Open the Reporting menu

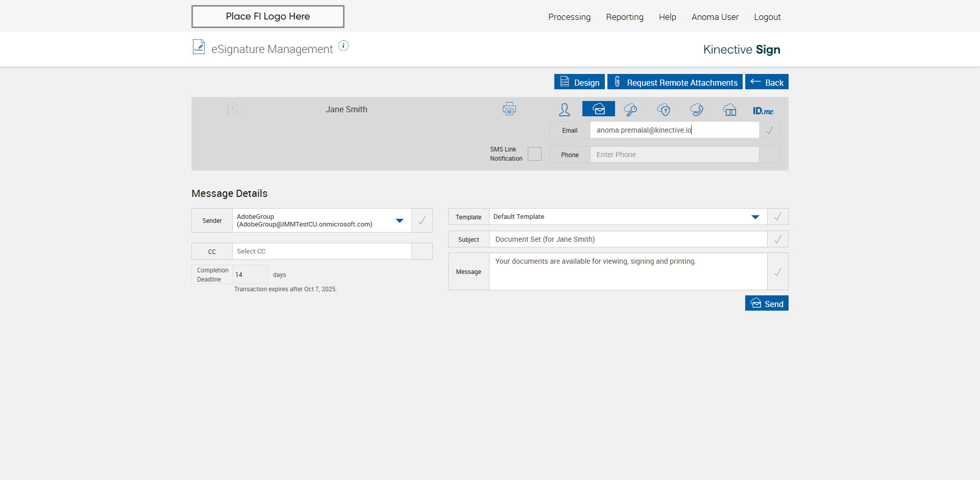coord(624,17)
